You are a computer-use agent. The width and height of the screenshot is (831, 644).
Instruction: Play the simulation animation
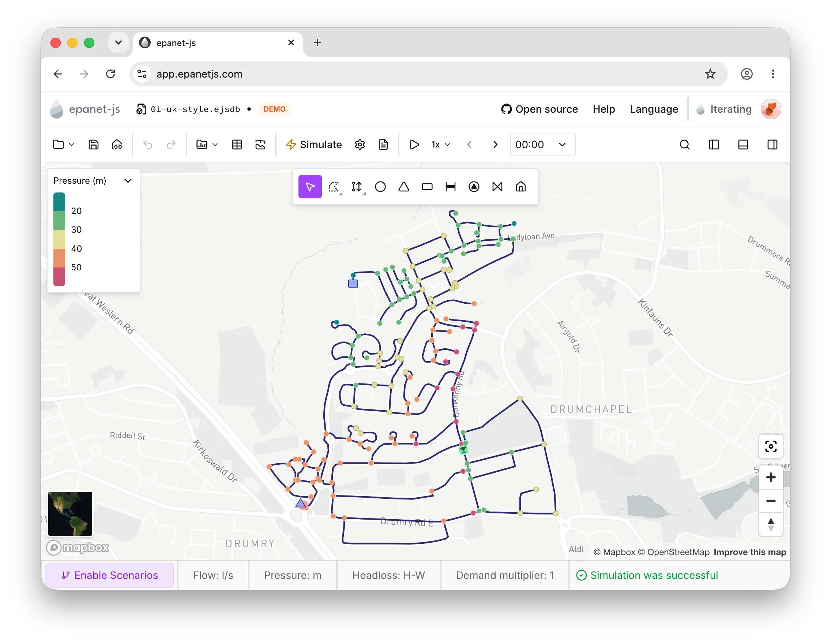[414, 145]
